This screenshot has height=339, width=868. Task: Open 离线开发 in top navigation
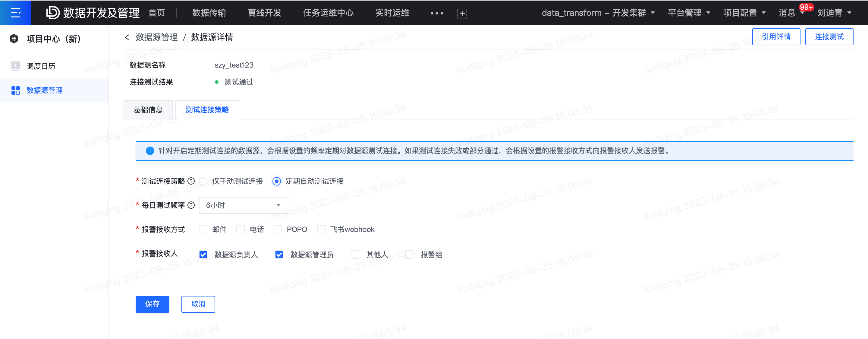point(265,13)
